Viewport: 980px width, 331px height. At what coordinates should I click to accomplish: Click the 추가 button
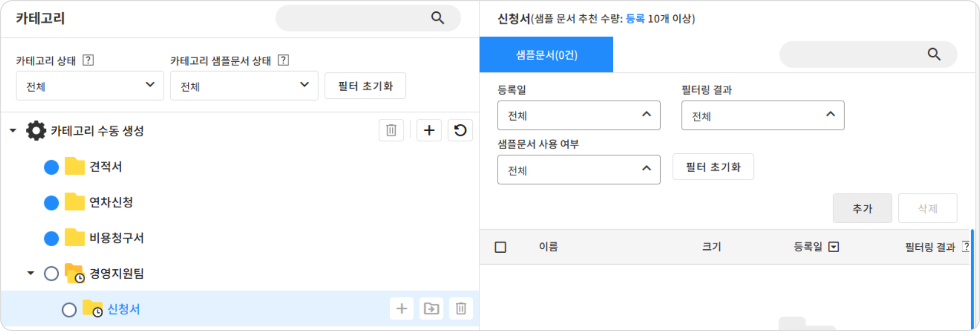[x=862, y=209]
